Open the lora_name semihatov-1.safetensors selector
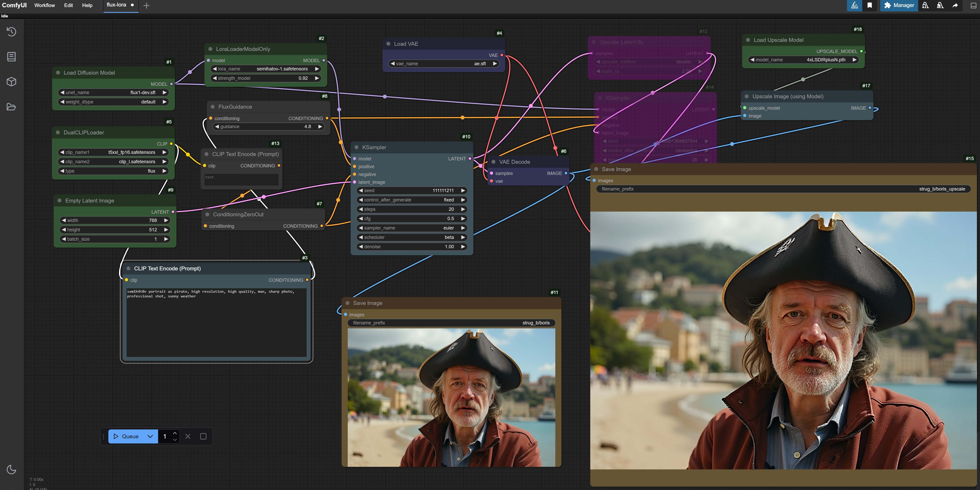 click(266, 69)
